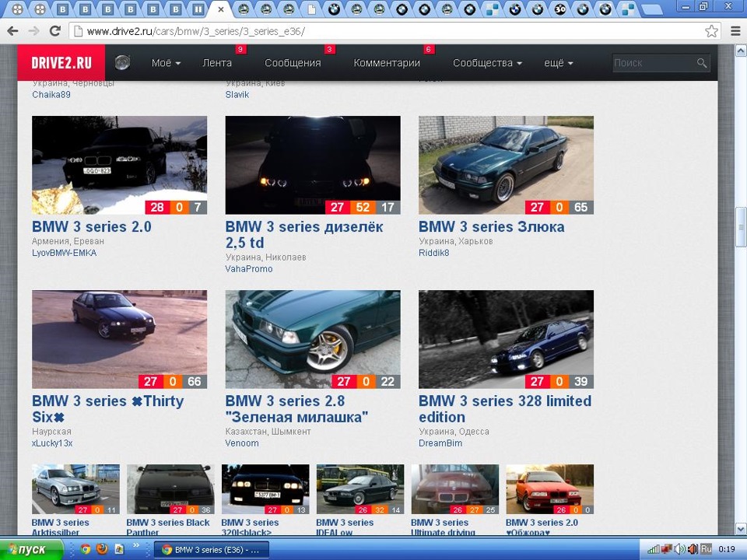The width and height of the screenshot is (747, 560).
Task: Open the BMW 3 series Злюка link
Action: click(x=491, y=226)
